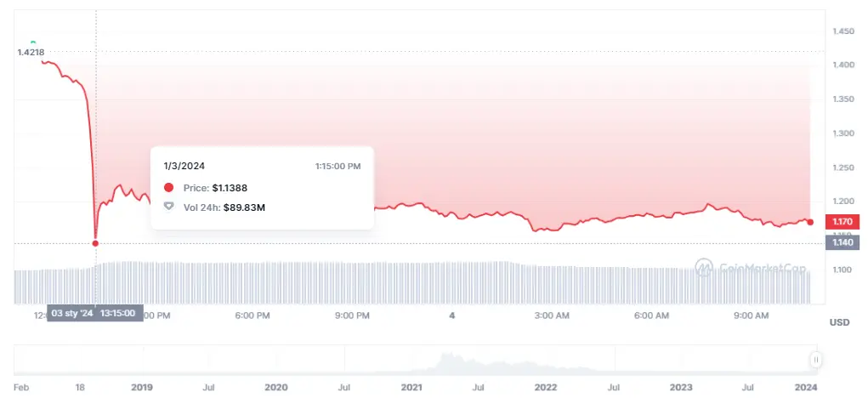Click the 3:00 AM time axis label

point(551,315)
